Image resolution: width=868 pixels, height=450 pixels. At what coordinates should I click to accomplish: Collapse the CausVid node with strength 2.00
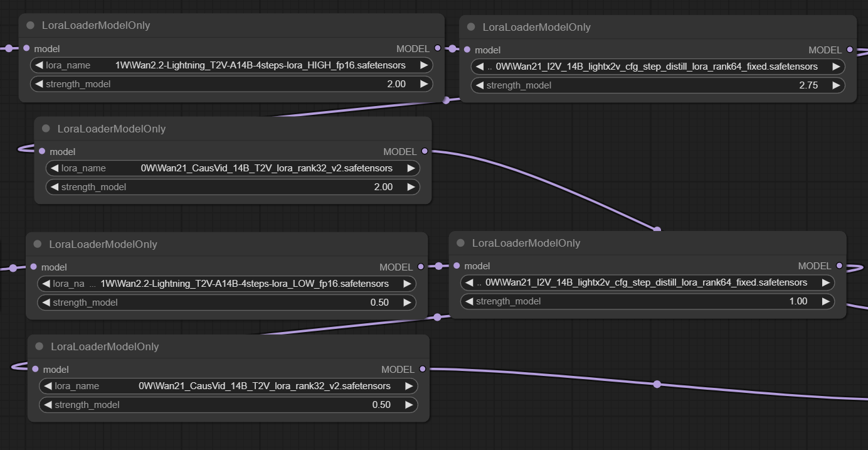click(x=46, y=129)
